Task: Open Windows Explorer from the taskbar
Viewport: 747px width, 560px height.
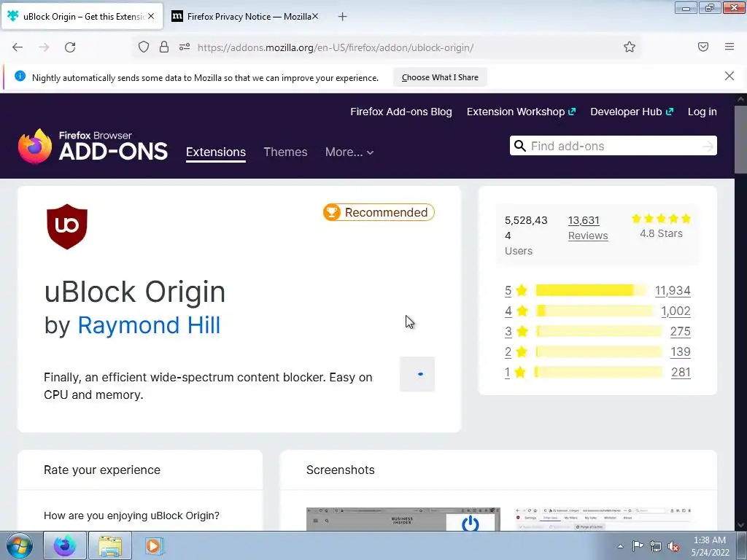Action: pos(110,545)
